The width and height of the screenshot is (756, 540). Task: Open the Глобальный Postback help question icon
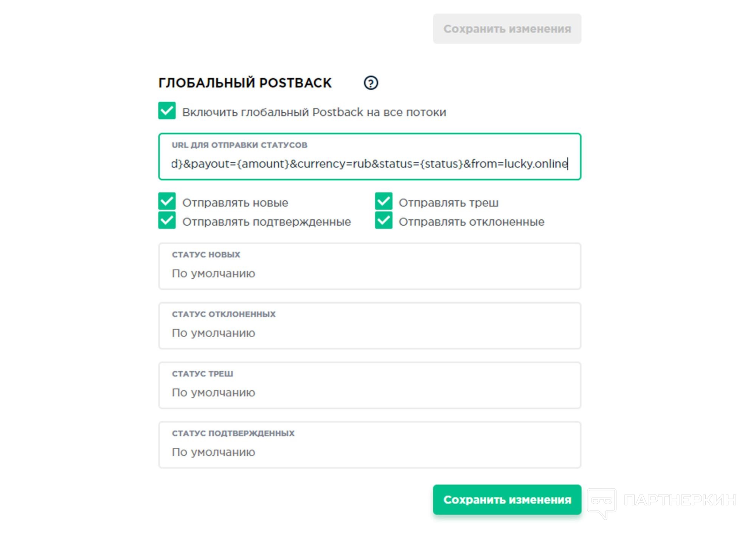point(371,83)
